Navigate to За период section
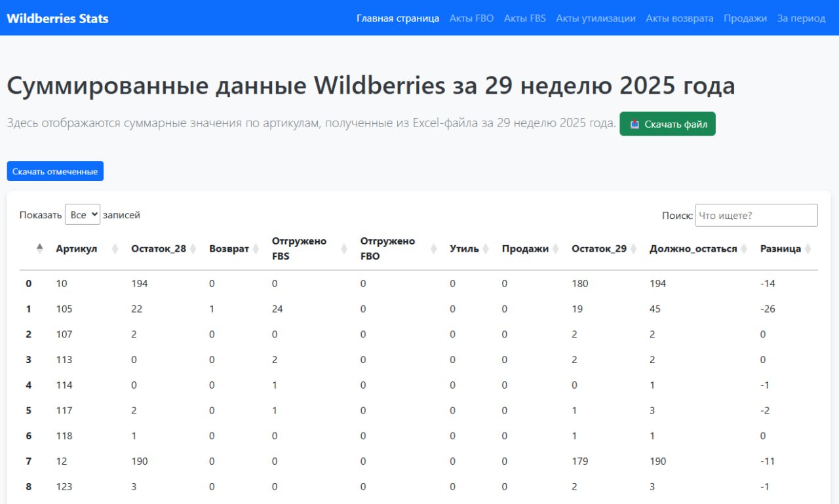 [800, 18]
